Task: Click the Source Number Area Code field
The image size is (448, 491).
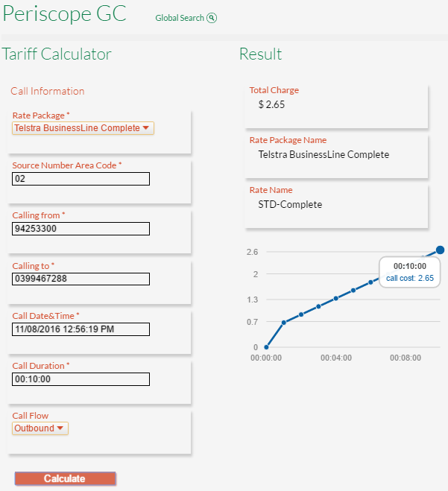Action: pos(81,179)
